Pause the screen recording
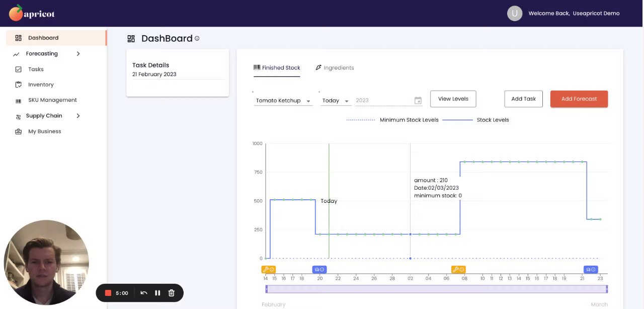644x309 pixels. [x=157, y=293]
